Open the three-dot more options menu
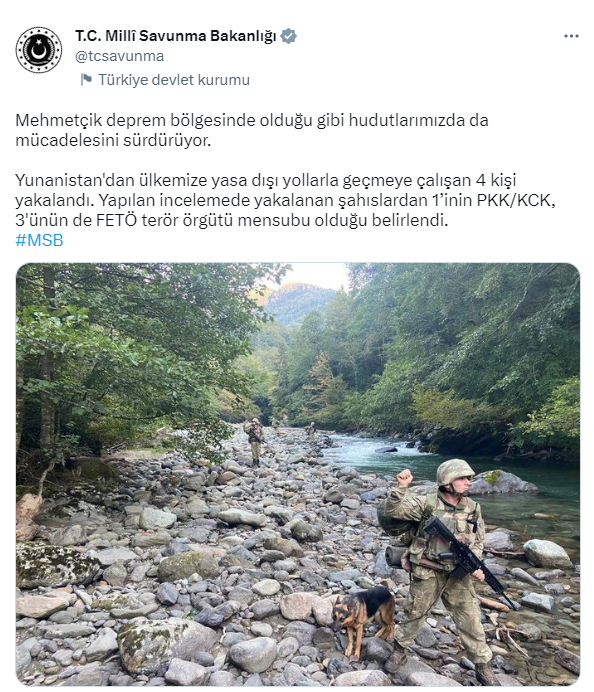 [x=571, y=36]
